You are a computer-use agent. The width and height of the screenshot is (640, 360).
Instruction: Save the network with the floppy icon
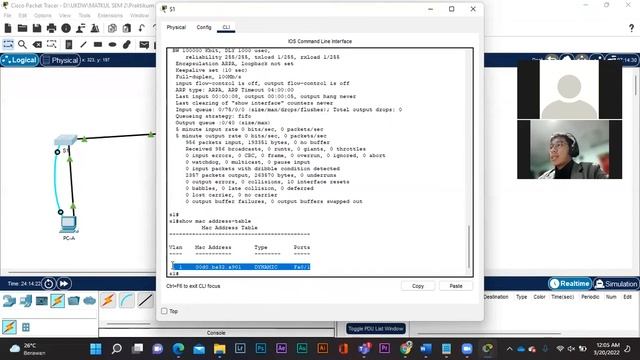coord(37,28)
